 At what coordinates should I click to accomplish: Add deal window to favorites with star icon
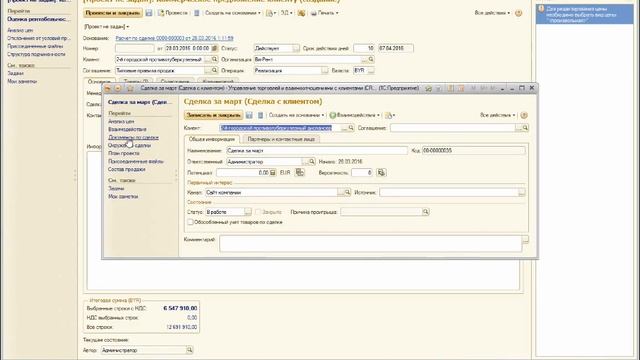pos(130,88)
